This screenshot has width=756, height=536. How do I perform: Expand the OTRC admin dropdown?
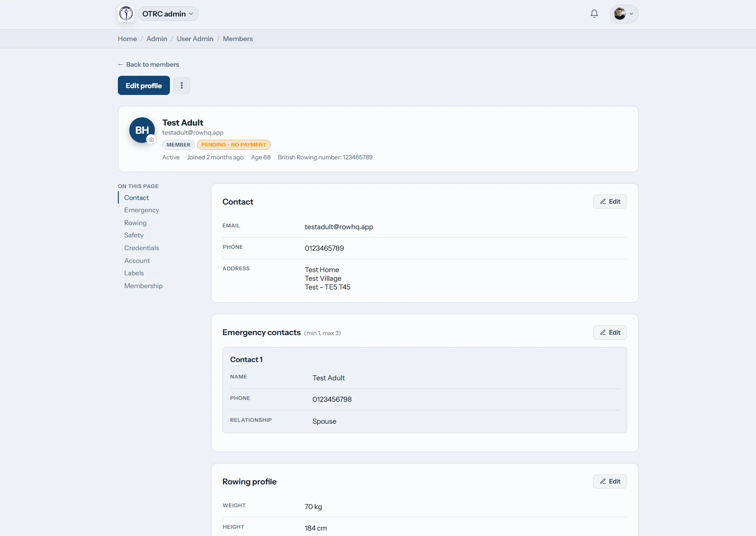tap(168, 14)
